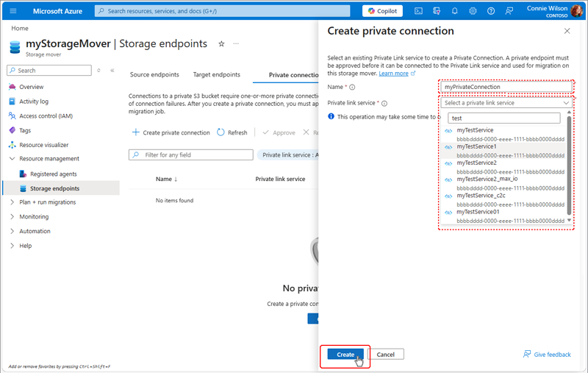Image resolution: width=588 pixels, height=373 pixels.
Task: Click the Filter for any field box
Action: (x=191, y=155)
